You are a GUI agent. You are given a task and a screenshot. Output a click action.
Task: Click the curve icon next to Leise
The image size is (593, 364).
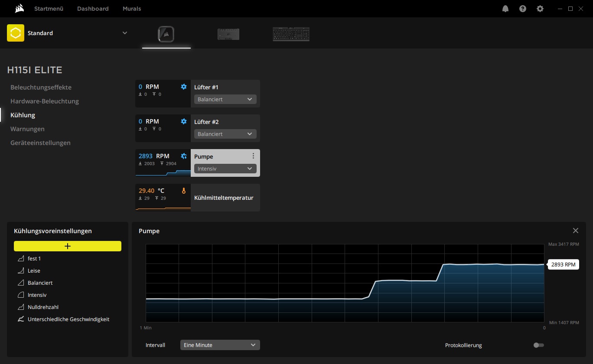[21, 271]
